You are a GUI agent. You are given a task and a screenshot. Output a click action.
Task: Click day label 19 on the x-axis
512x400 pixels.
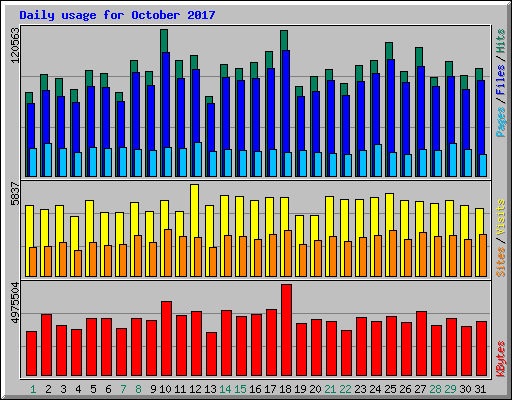point(300,389)
